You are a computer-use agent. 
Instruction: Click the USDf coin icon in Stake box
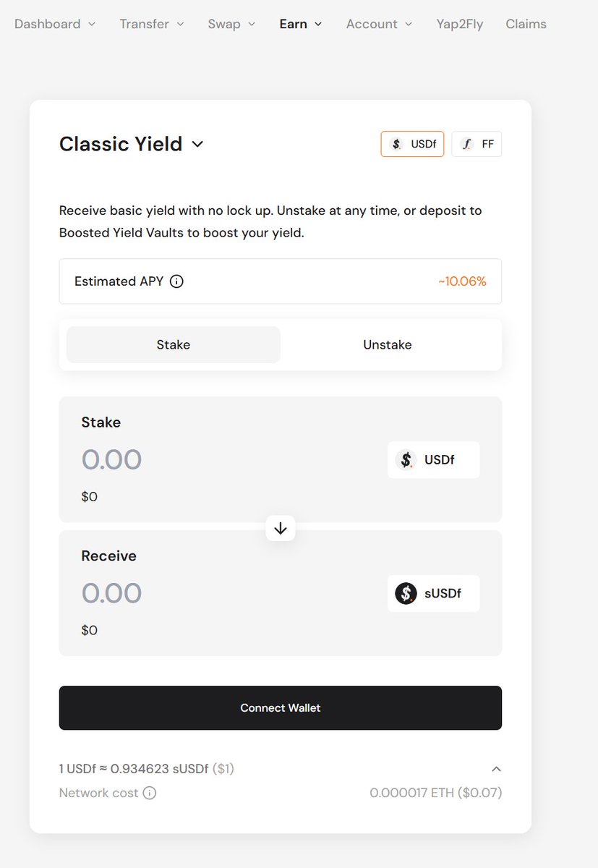point(406,459)
